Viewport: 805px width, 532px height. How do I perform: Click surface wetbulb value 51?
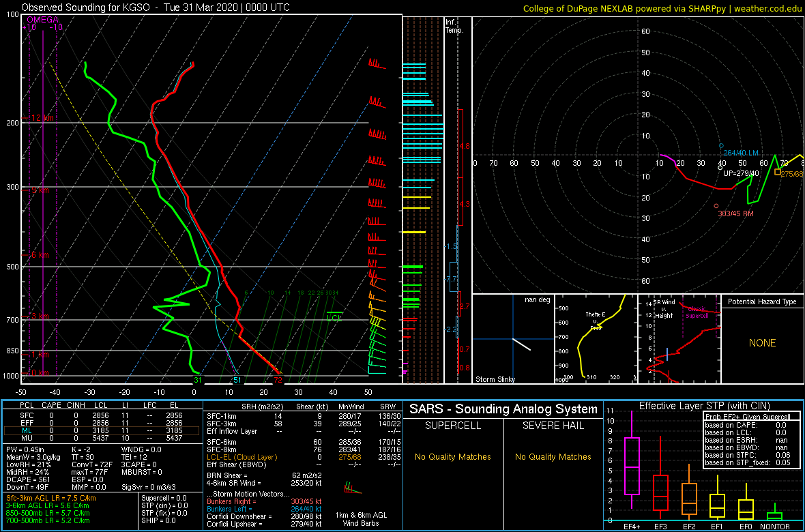click(x=237, y=380)
